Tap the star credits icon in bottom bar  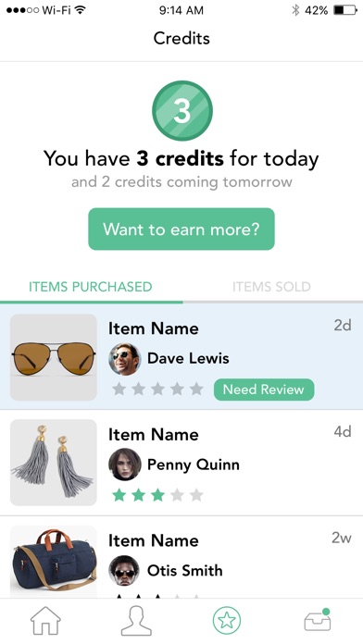tap(227, 621)
